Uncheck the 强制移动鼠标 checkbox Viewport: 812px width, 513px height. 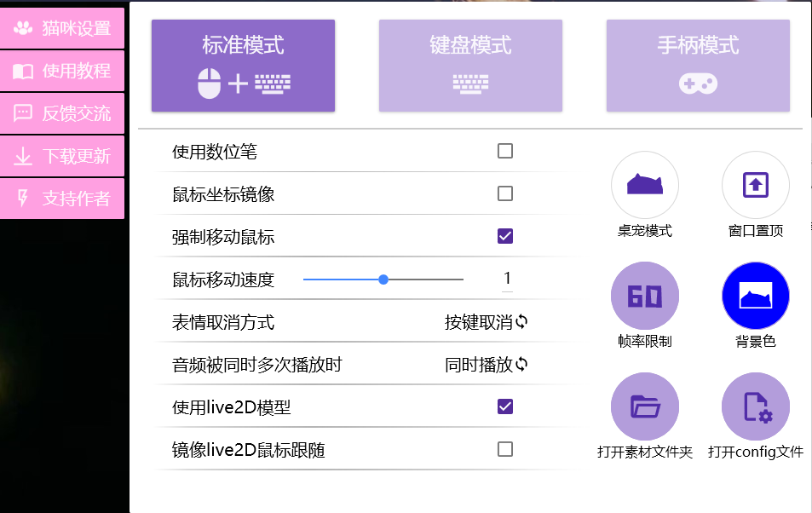pos(505,236)
